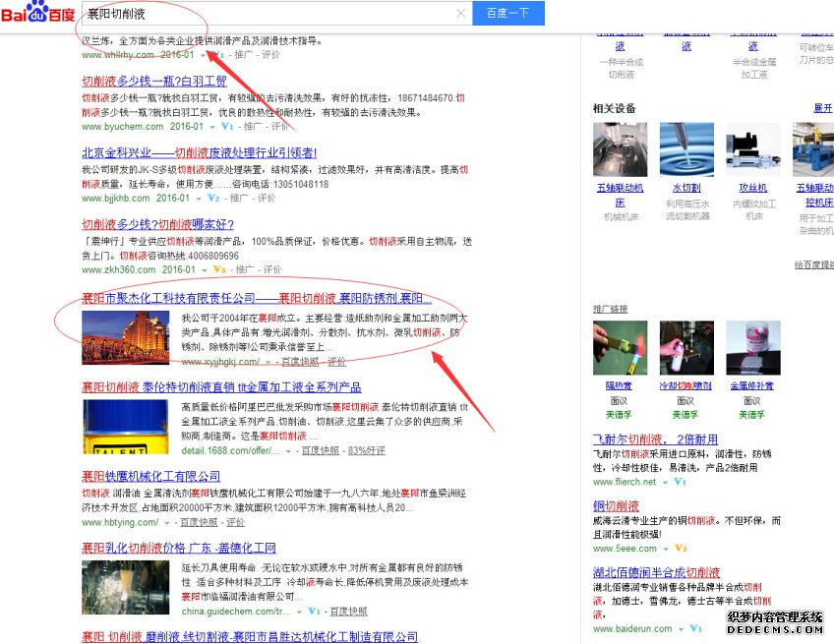Screen dimensions: 834x644
Task: Open the 铜切削液 ad link
Action: 616,505
